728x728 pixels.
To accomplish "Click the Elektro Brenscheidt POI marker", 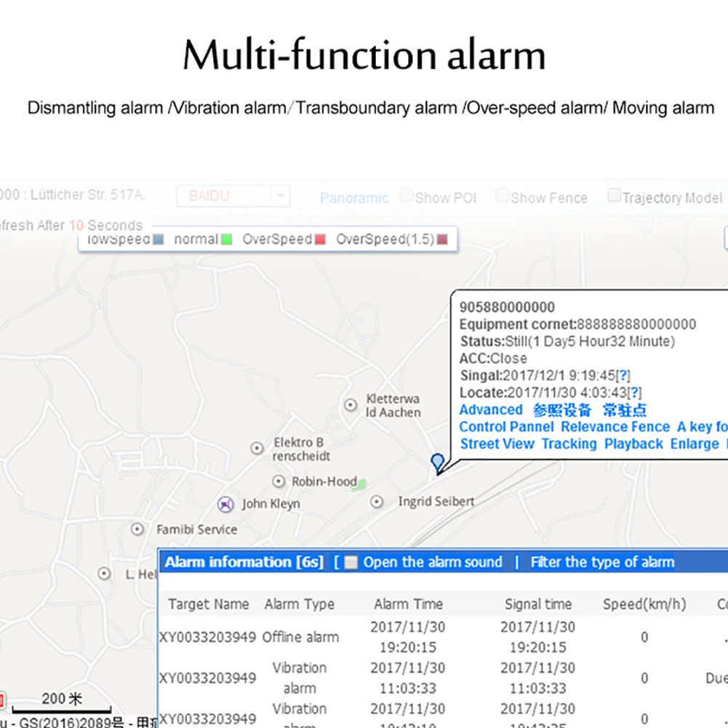I will pos(257,449).
